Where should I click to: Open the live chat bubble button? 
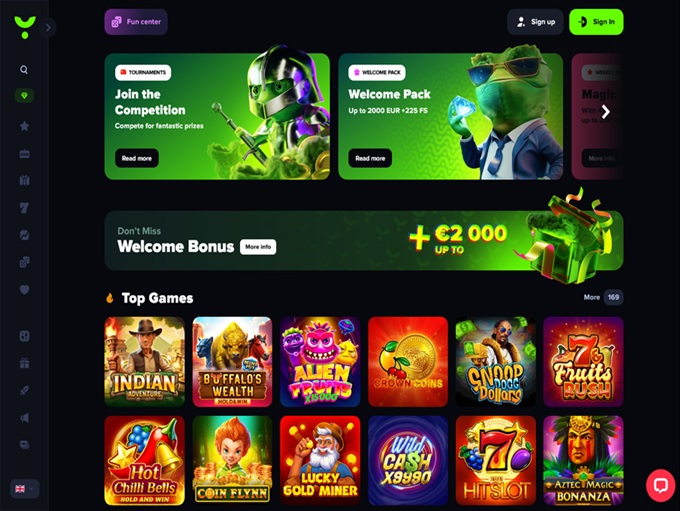click(660, 485)
